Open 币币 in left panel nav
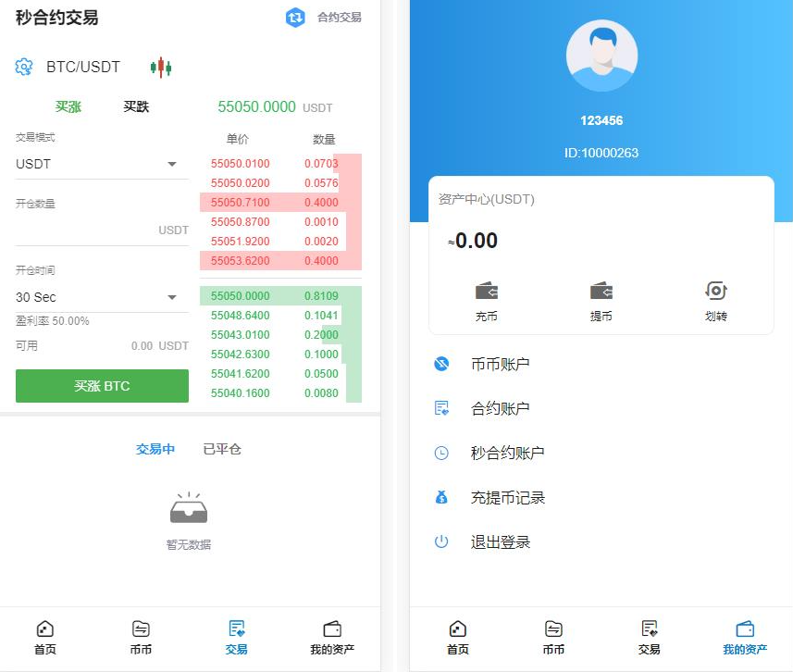 point(141,638)
